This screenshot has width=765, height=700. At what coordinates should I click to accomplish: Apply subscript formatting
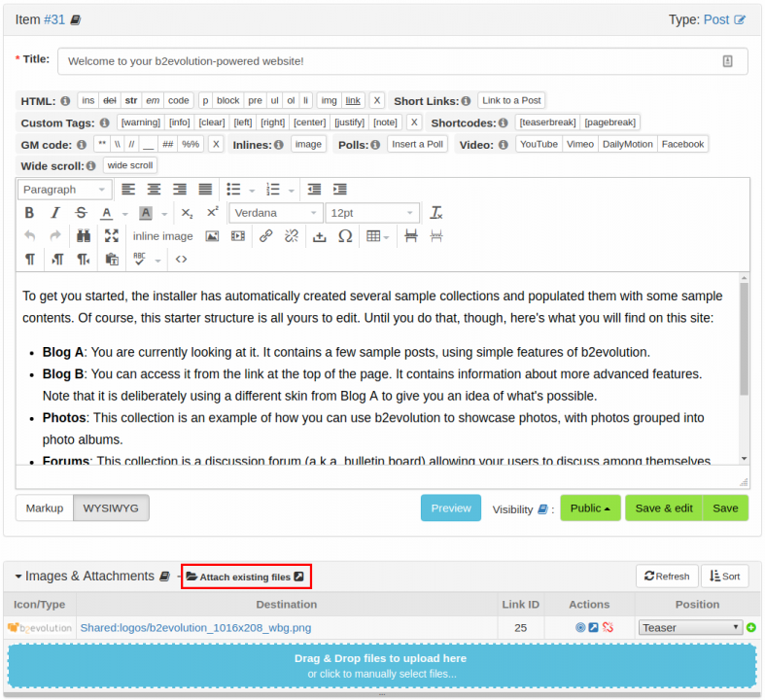click(x=187, y=213)
